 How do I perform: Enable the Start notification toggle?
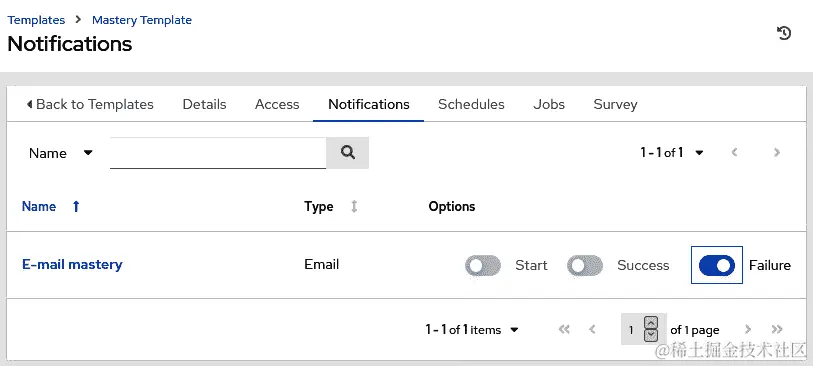483,265
